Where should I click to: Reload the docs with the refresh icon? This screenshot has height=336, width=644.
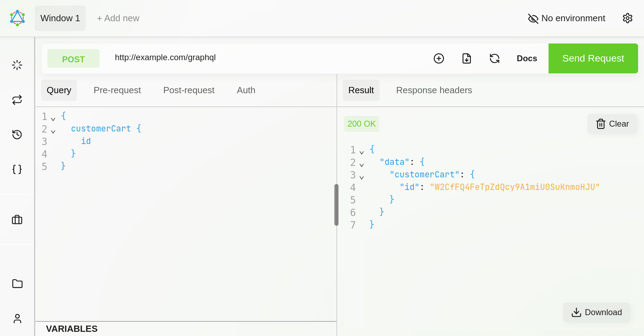point(494,58)
